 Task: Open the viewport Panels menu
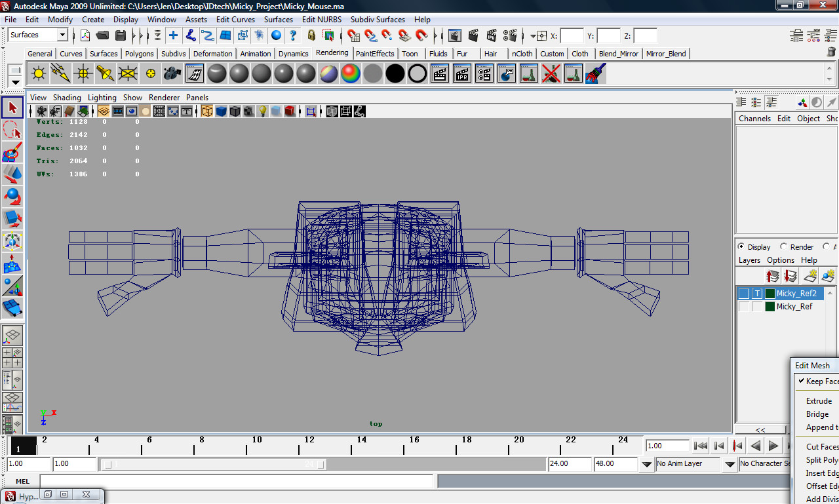click(197, 98)
